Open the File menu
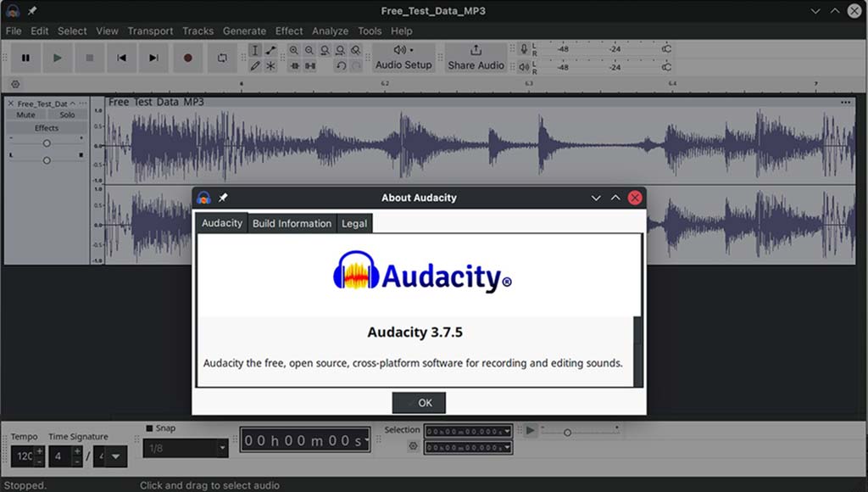868x492 pixels. 14,31
